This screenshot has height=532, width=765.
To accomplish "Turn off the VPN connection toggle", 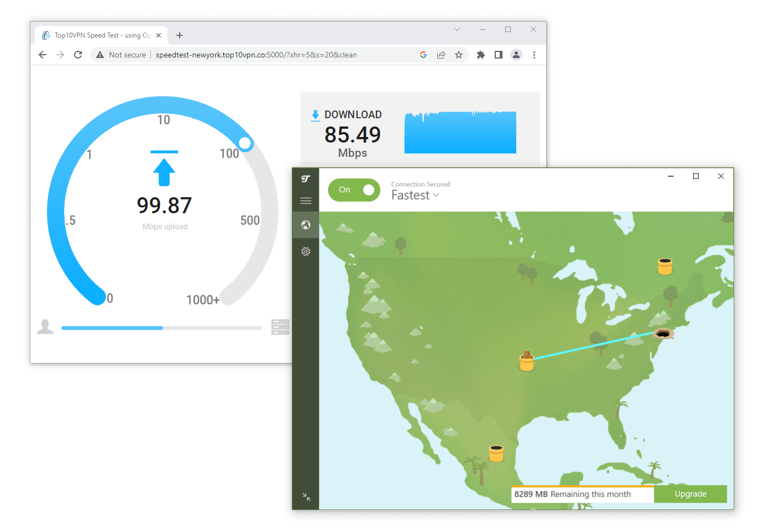I will 354,189.
